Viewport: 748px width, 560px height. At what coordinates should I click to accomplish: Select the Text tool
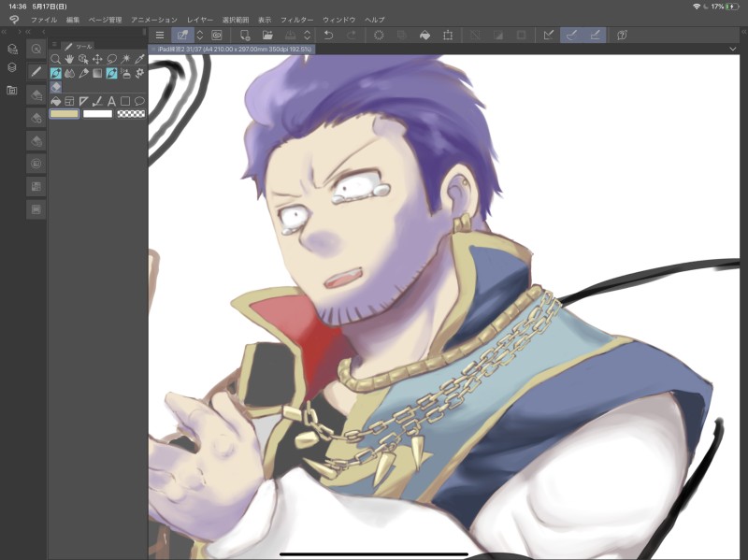tap(111, 101)
